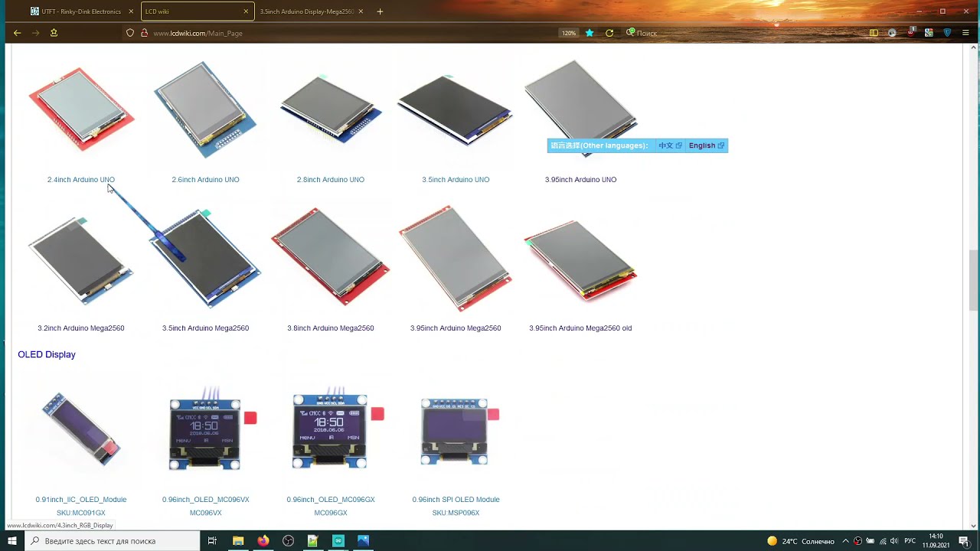The image size is (980, 551).
Task: Open the 0.91inch_IIC_OLED_Module link
Action: pyautogui.click(x=81, y=500)
